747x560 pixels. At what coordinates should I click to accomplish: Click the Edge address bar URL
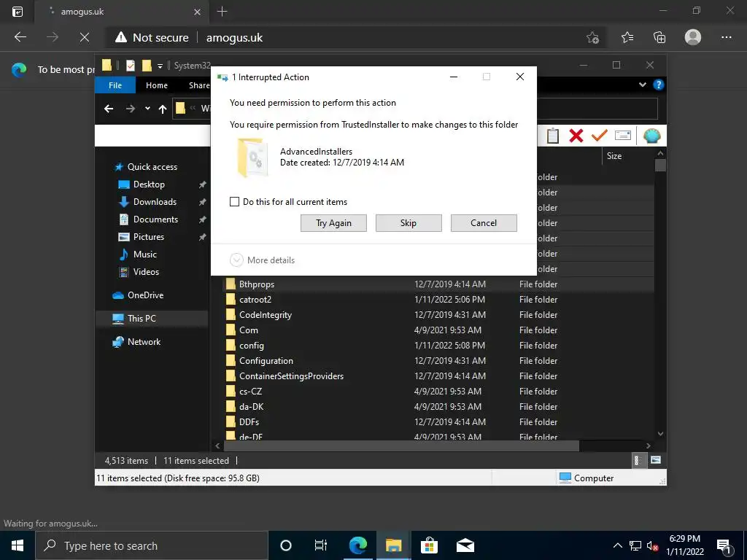(234, 38)
